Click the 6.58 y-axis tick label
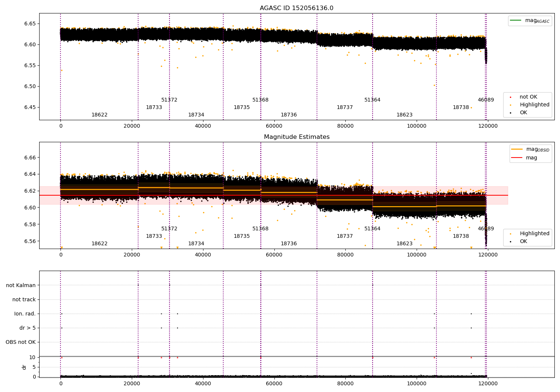Screen dimensions: 560x392 point(30,224)
